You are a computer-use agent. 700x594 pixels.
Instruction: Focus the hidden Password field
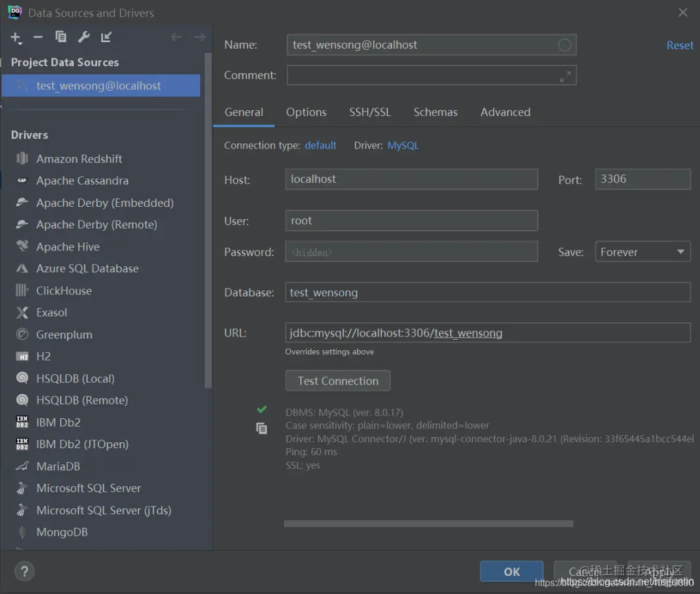pos(411,252)
